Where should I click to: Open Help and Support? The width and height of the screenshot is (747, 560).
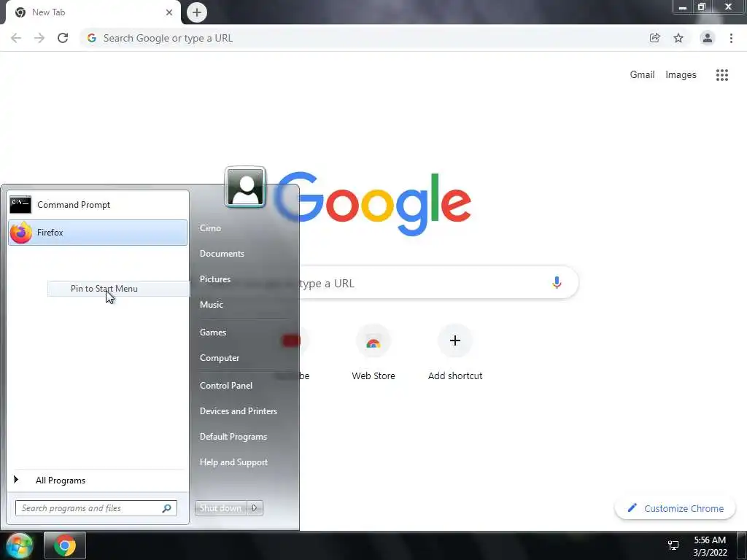point(233,462)
